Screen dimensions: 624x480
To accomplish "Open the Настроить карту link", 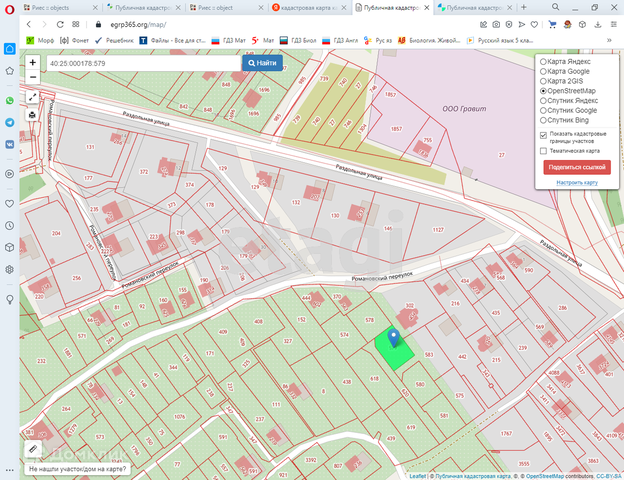I will (x=577, y=183).
